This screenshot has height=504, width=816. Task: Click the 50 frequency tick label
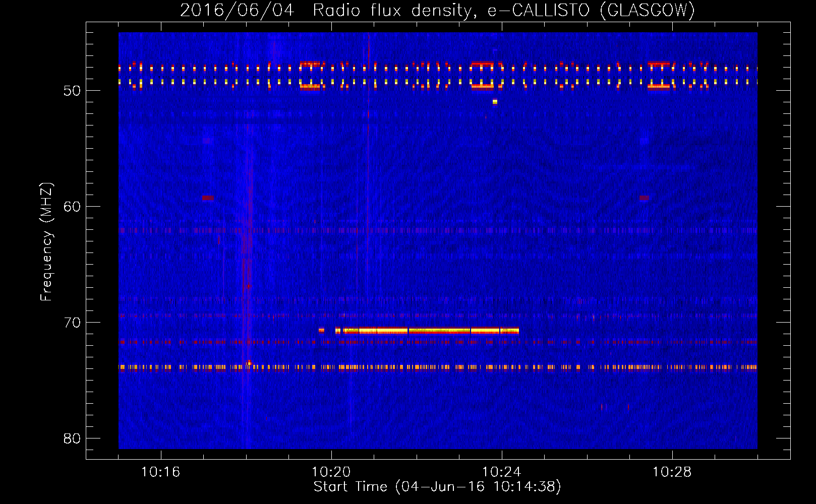(72, 91)
